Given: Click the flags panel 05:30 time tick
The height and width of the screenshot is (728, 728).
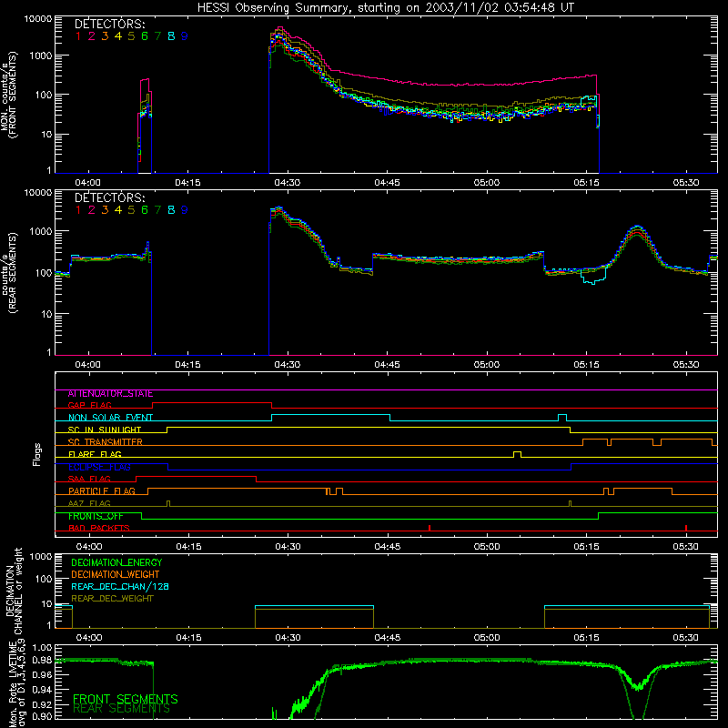Looking at the screenshot, I should (x=686, y=547).
